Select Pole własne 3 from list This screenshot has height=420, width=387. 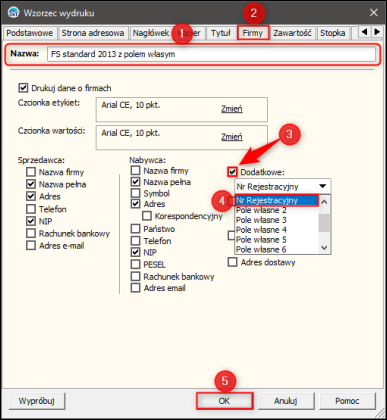tap(261, 220)
